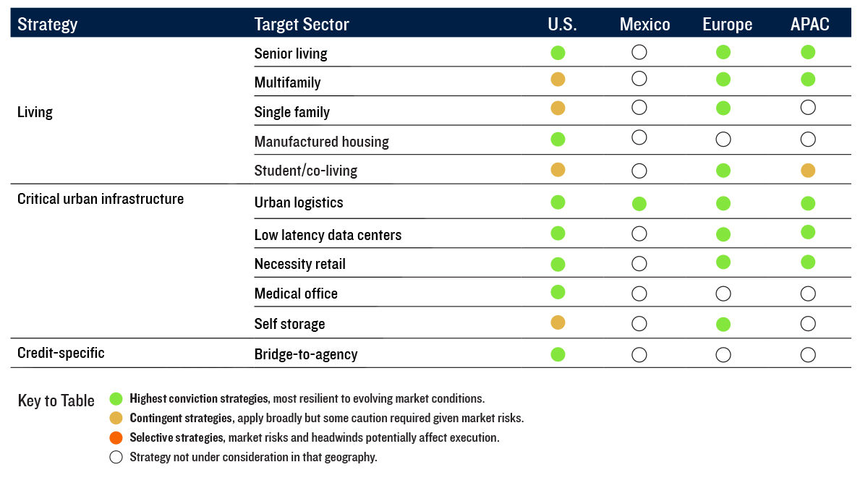The image size is (868, 488).
Task: Click the orange Selective strategies legend swatch
Action: 116,437
